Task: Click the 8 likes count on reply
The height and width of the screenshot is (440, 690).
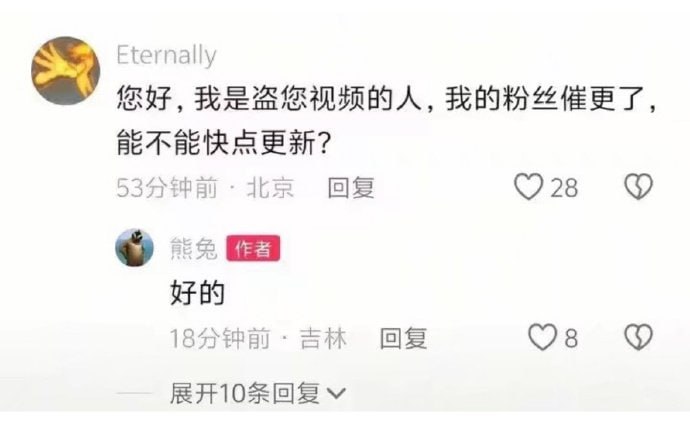Action: pos(571,339)
